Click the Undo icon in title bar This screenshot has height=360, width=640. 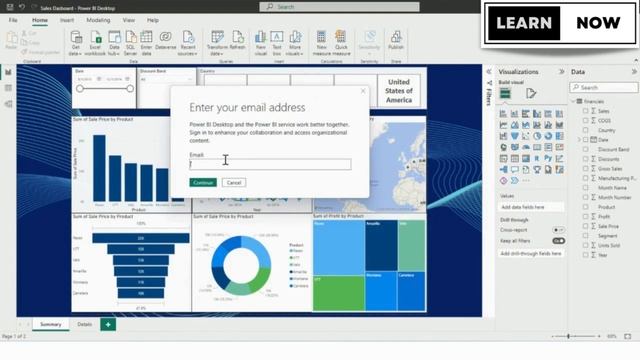coord(22,7)
